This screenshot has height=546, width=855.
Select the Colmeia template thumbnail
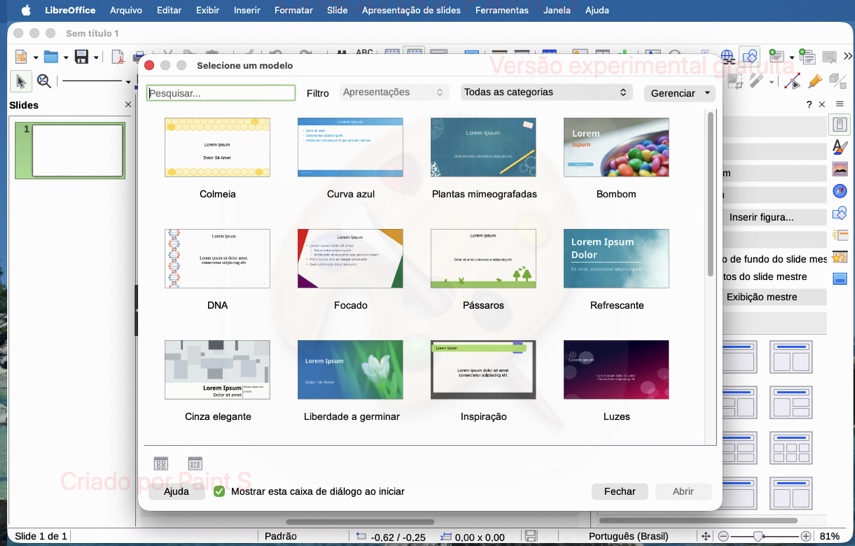217,147
